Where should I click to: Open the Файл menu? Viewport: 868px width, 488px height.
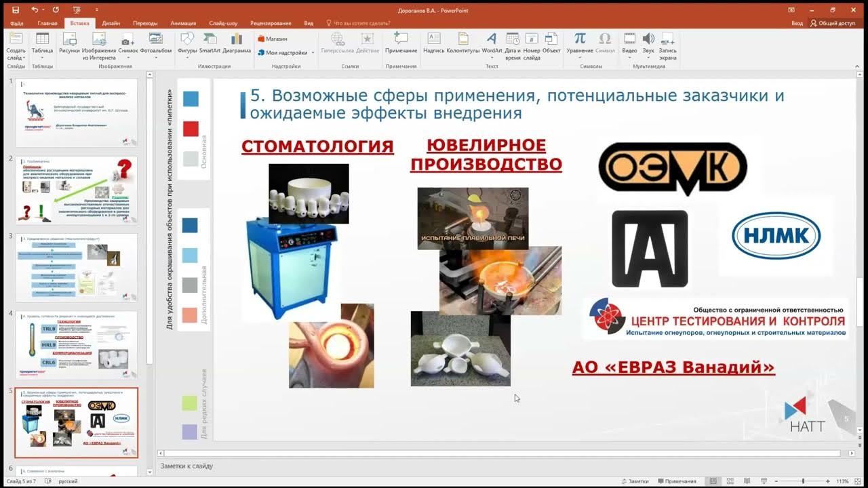[17, 23]
